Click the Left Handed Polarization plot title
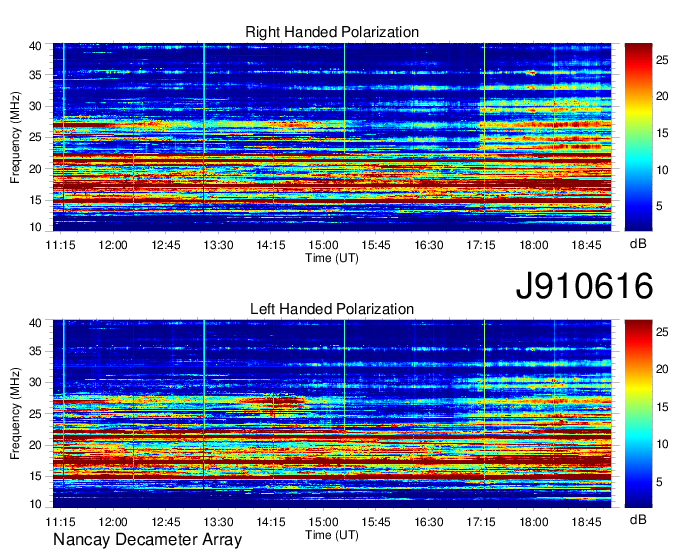Viewport: 680px width, 552px height. point(332,309)
